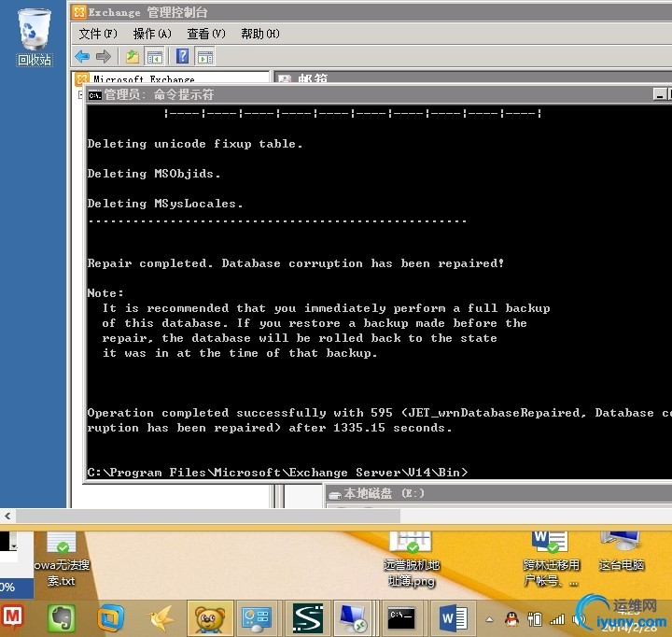Open the 跨林迁移用户帐号 Word document
The width and height of the screenshot is (672, 637).
(x=552, y=559)
